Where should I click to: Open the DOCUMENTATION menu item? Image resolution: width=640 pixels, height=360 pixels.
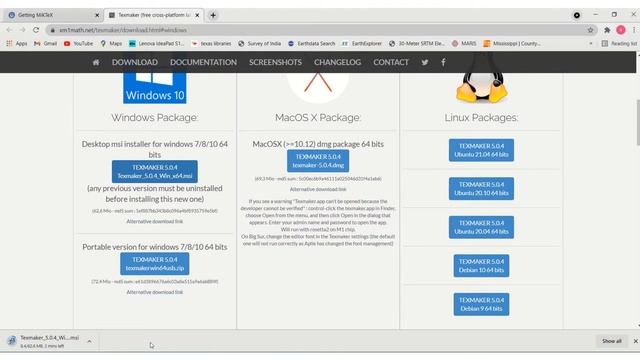203,62
